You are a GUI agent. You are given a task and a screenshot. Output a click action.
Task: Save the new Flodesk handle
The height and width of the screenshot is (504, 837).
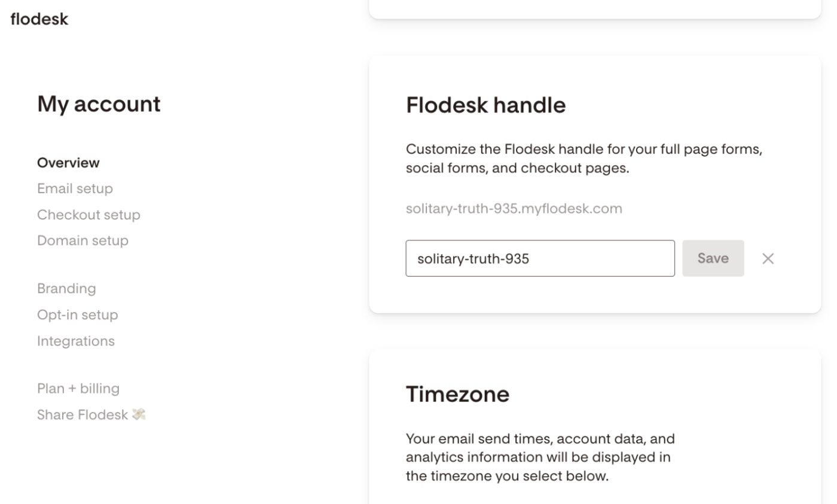713,258
